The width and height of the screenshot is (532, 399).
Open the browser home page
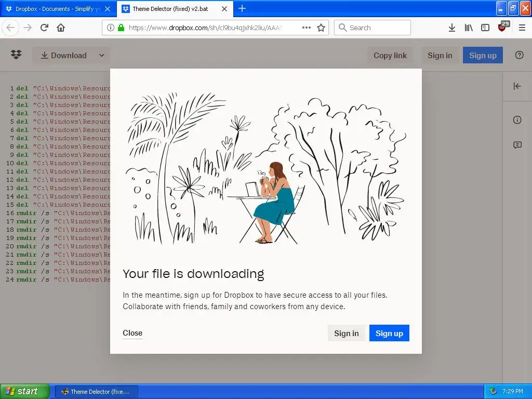pyautogui.click(x=61, y=28)
